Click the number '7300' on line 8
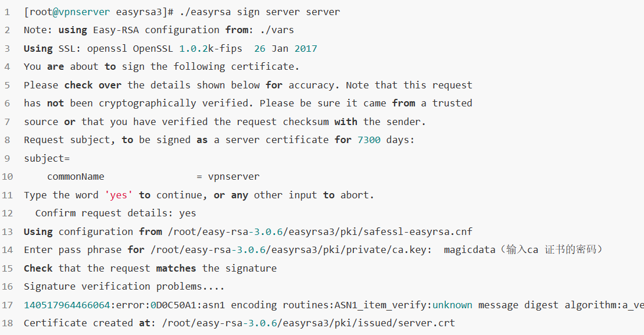This screenshot has width=644, height=335. [369, 140]
